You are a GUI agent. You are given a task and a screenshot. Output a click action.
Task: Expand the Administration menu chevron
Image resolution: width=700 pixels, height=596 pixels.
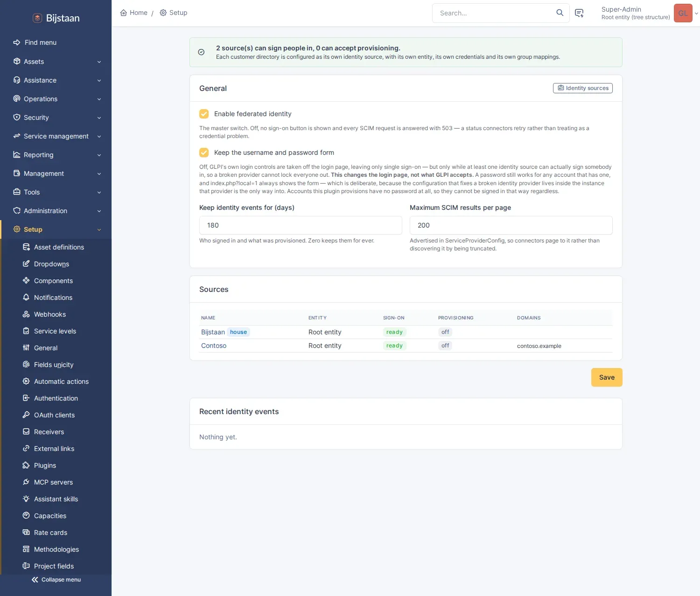pyautogui.click(x=99, y=211)
